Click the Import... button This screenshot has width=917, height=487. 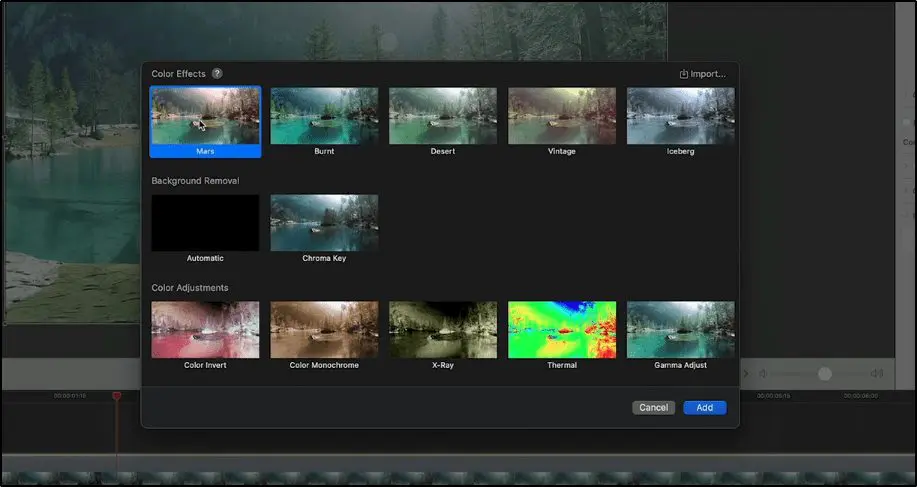tap(702, 74)
